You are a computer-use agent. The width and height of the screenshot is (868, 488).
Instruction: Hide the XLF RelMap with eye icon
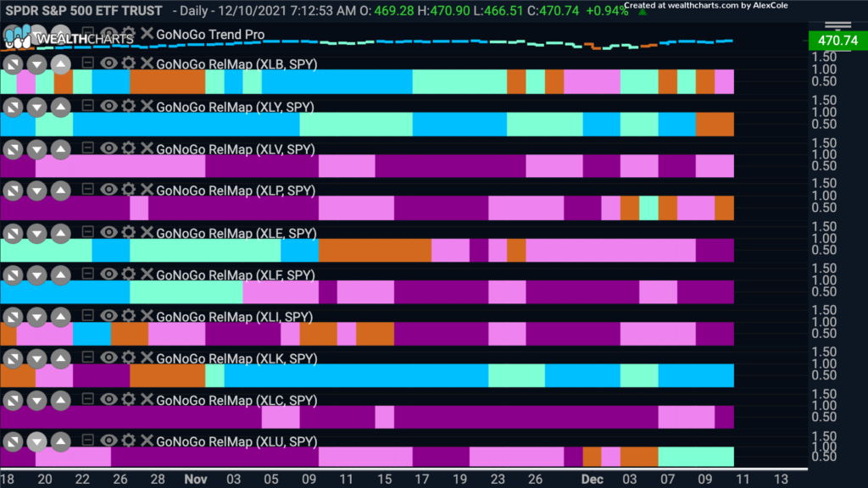coord(108,274)
